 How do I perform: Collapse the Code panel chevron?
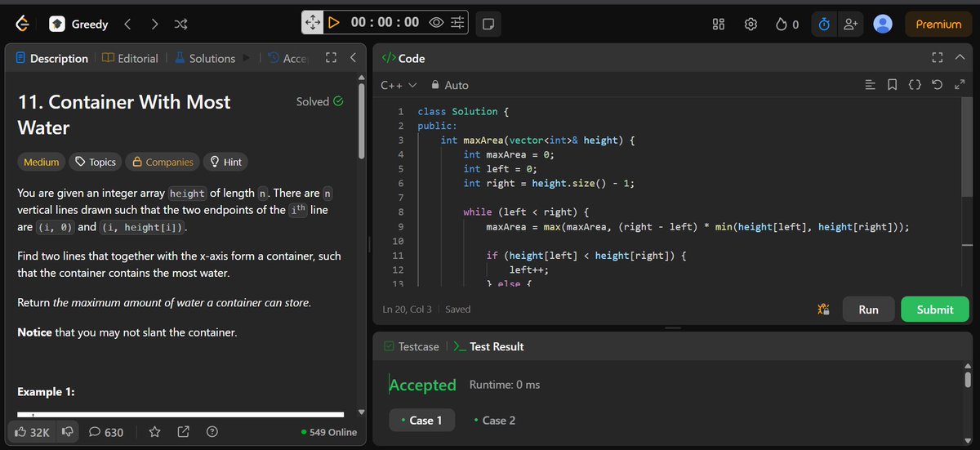coord(960,58)
